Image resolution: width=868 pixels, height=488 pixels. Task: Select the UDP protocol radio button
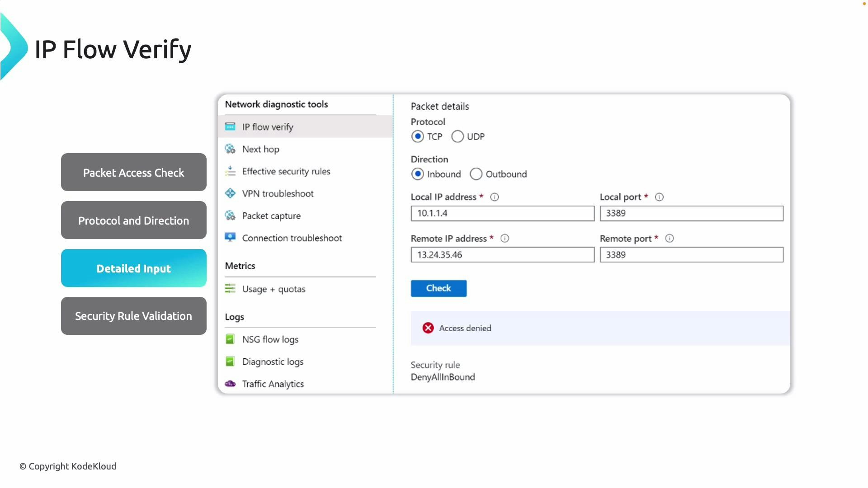tap(458, 136)
